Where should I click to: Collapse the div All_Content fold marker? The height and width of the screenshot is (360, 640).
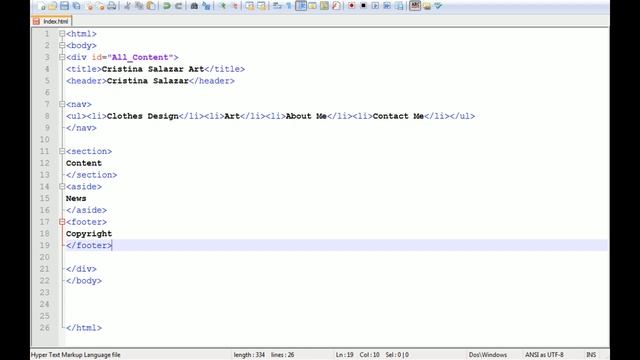tap(62, 57)
